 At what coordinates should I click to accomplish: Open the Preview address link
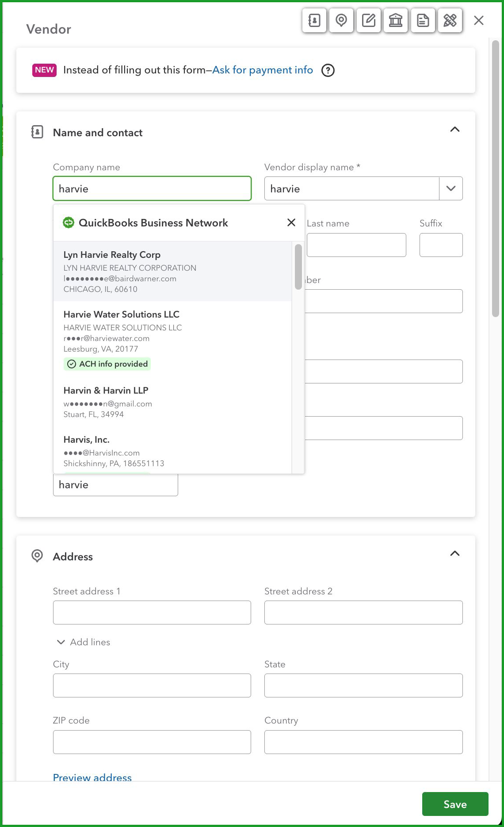pyautogui.click(x=92, y=777)
